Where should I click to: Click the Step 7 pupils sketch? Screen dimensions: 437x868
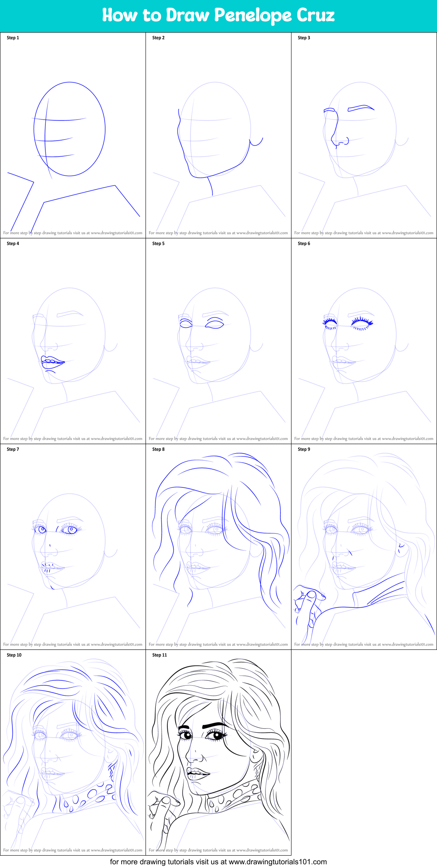pos(73,548)
